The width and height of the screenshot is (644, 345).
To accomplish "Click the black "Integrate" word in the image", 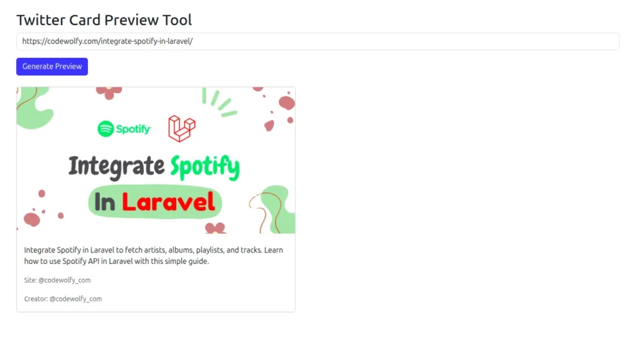I will click(116, 167).
